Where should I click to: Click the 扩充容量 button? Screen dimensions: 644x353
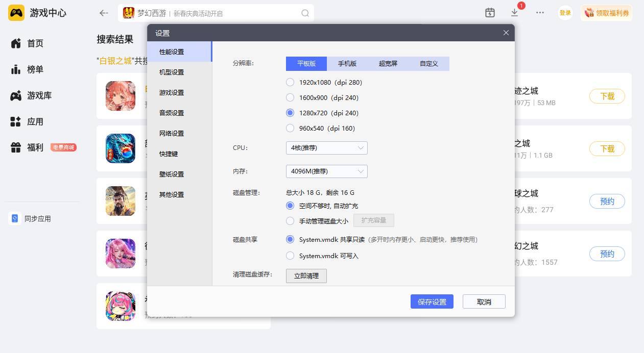(374, 220)
